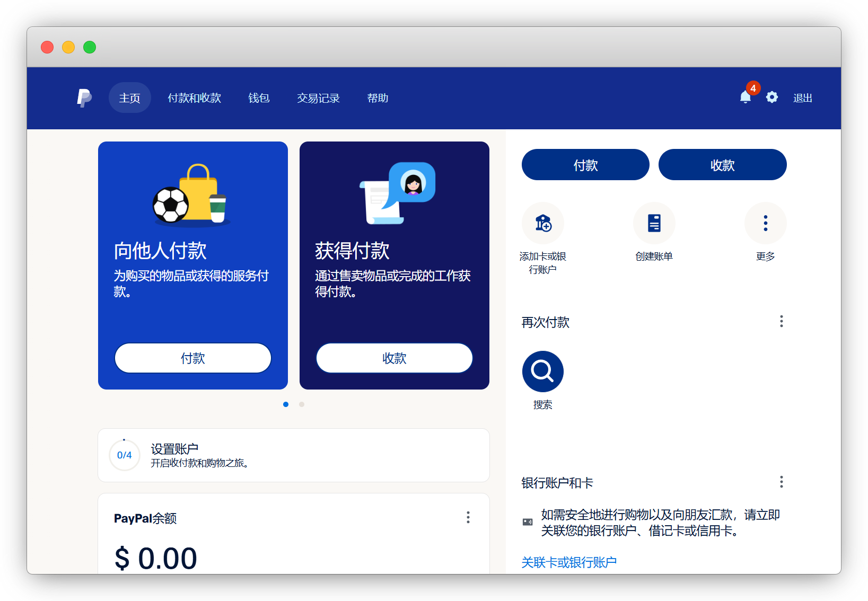Expand the 再次付款 options menu
The width and height of the screenshot is (868, 601).
pos(781,321)
